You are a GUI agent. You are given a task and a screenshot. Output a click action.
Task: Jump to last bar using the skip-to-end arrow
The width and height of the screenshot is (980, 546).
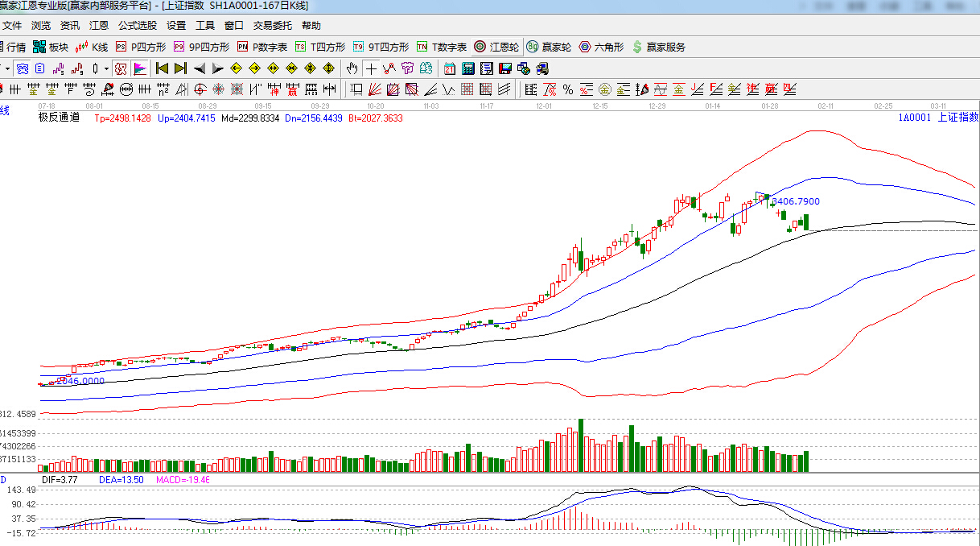(180, 68)
